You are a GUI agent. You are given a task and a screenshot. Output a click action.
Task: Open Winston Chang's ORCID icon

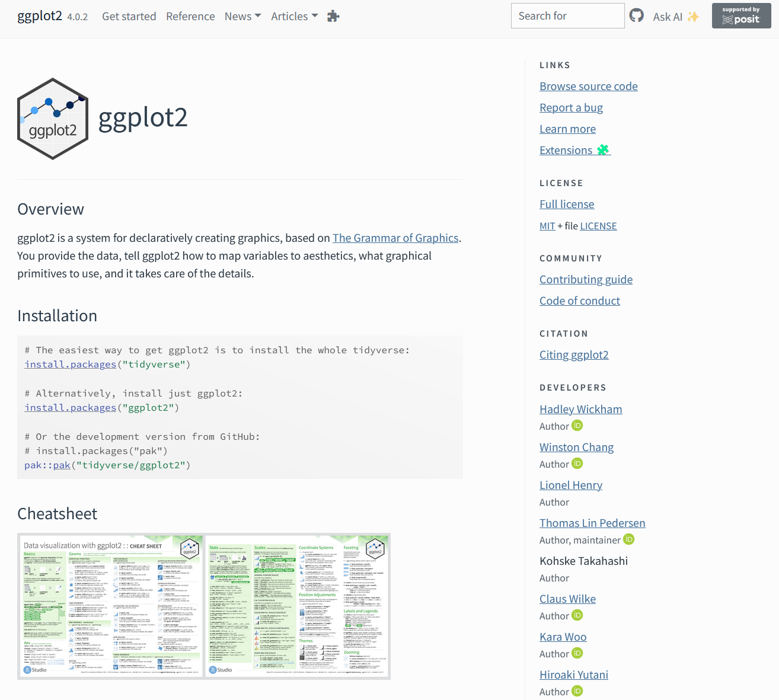tap(577, 464)
